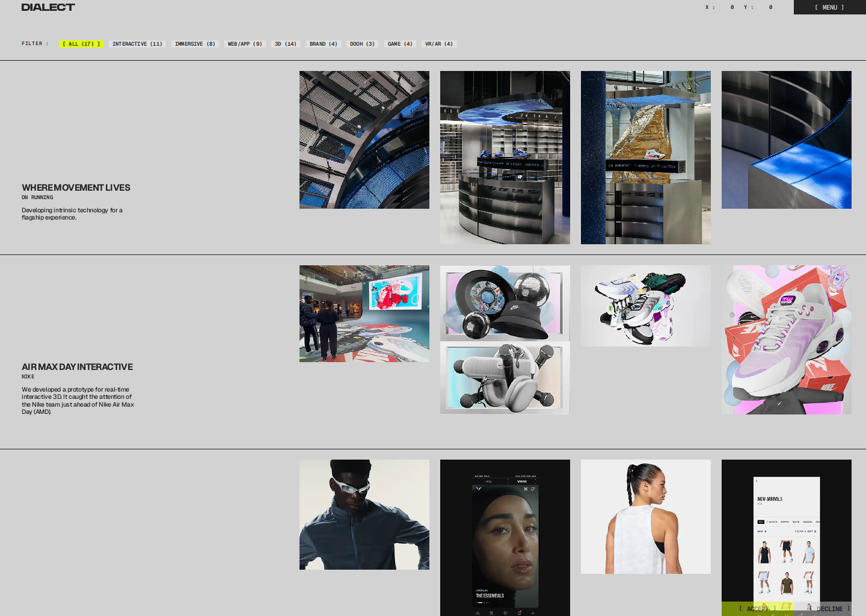
Task: Filter projects by IMMERSIVE (8)
Action: 195,44
